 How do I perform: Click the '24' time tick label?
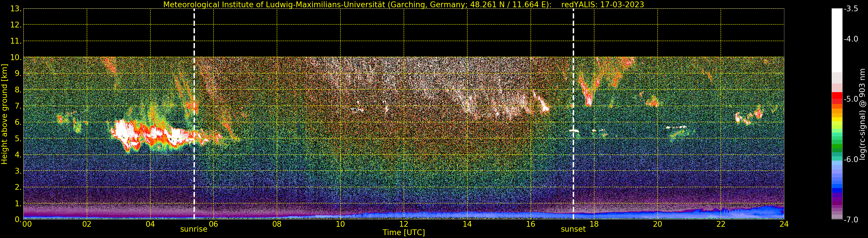pos(784,224)
